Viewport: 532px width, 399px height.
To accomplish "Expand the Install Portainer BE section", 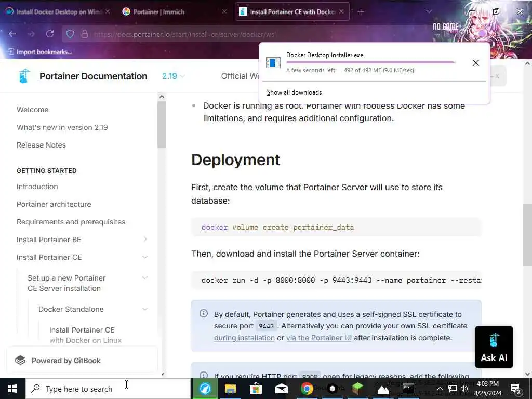I will click(145, 239).
